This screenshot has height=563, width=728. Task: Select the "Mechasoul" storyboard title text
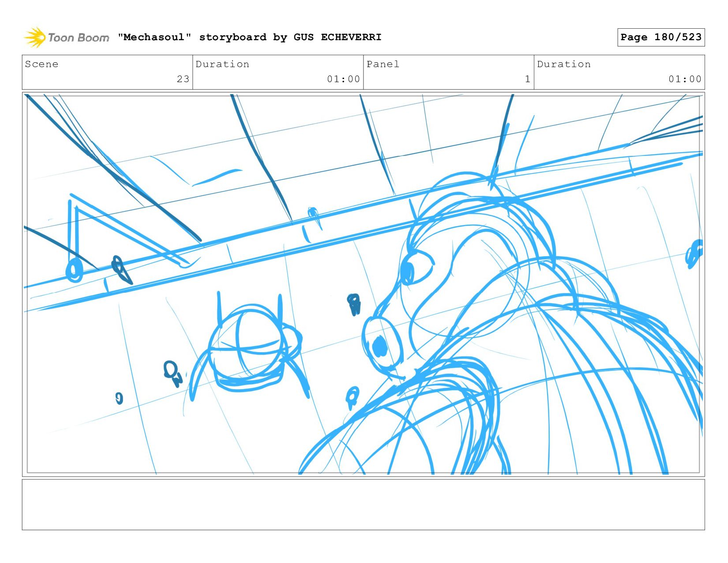click(x=250, y=37)
